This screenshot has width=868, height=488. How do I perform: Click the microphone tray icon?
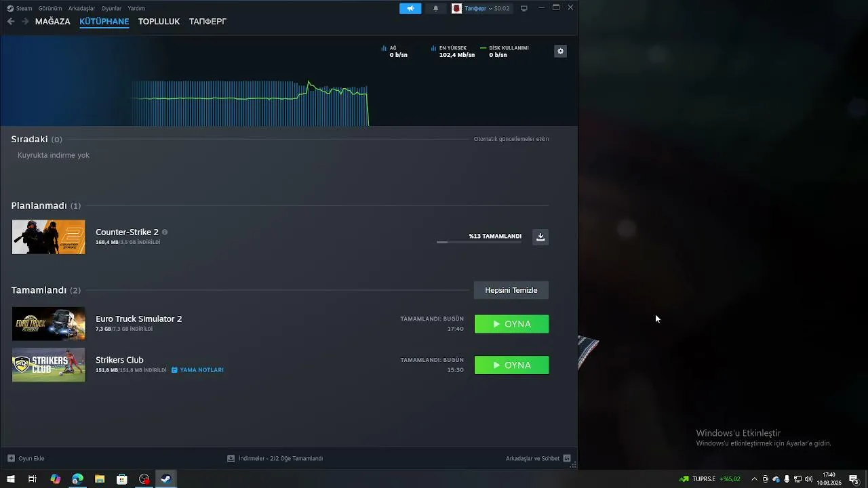[787, 479]
